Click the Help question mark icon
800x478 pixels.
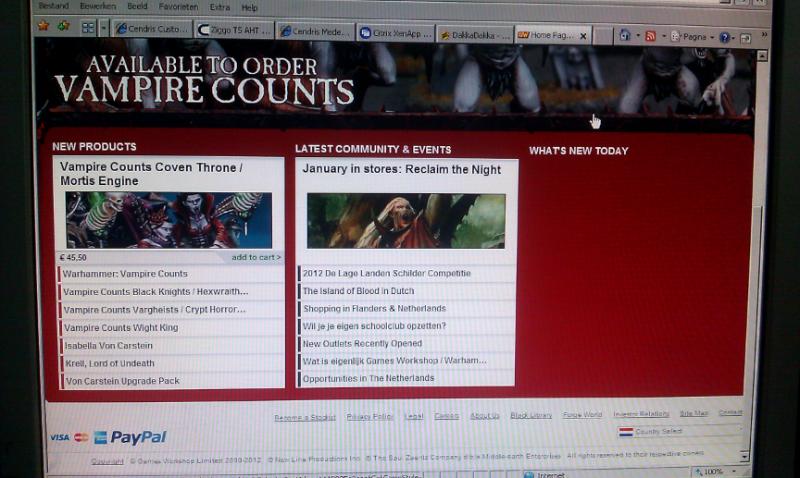724,37
